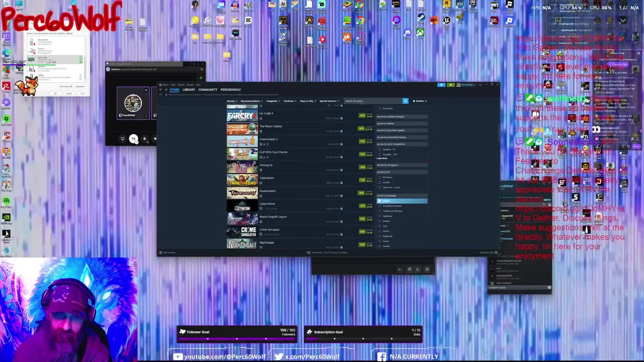Click Wishlist star in Steam store
Image resolution: width=644 pixels, height=362 pixels.
click(414, 101)
